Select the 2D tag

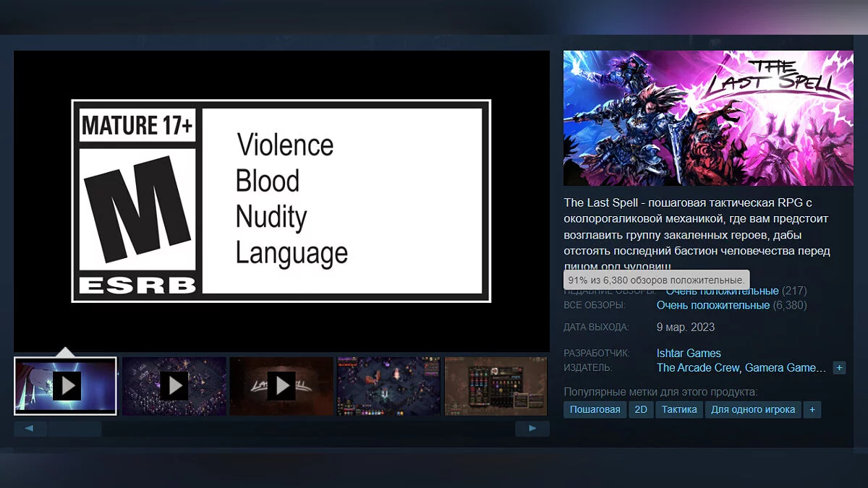coord(641,410)
